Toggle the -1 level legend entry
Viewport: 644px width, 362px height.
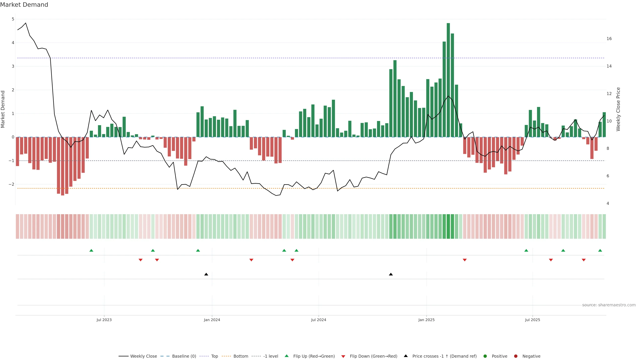coord(271,356)
